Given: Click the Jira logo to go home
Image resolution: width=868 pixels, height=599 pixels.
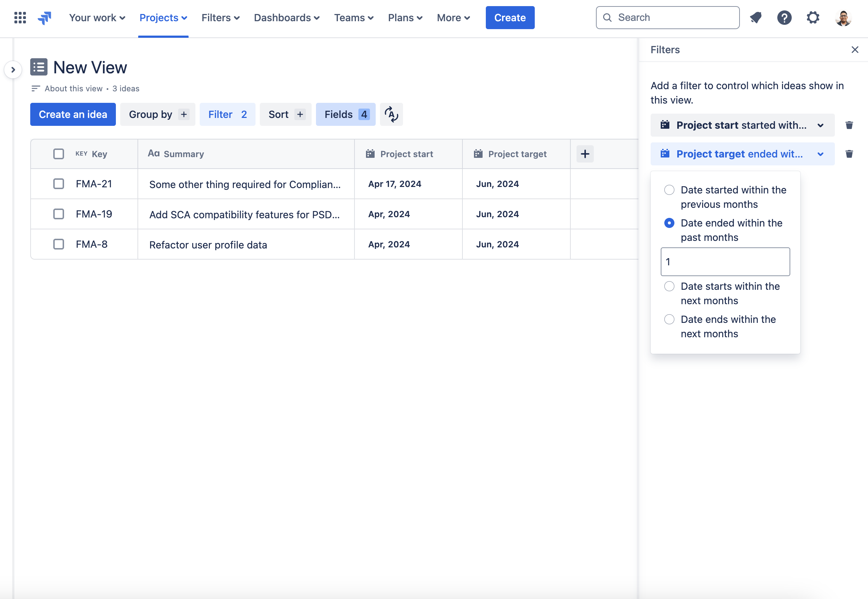Looking at the screenshot, I should click(45, 17).
